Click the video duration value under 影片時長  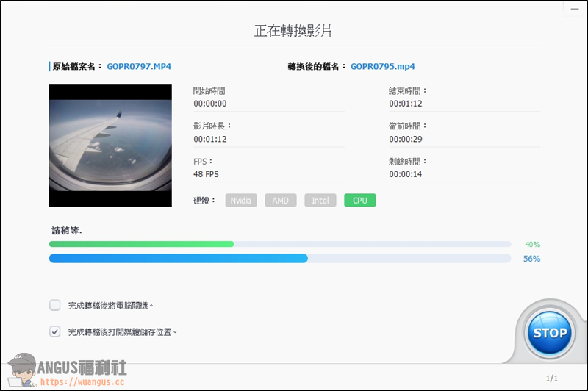210,139
